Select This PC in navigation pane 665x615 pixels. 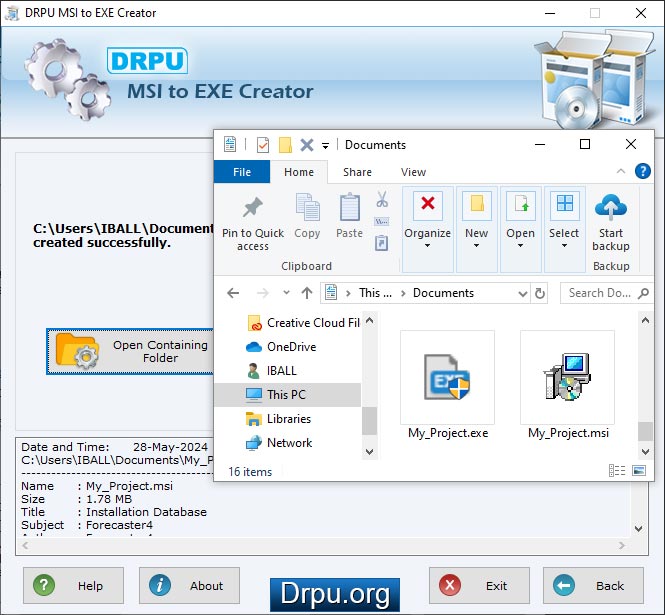288,394
